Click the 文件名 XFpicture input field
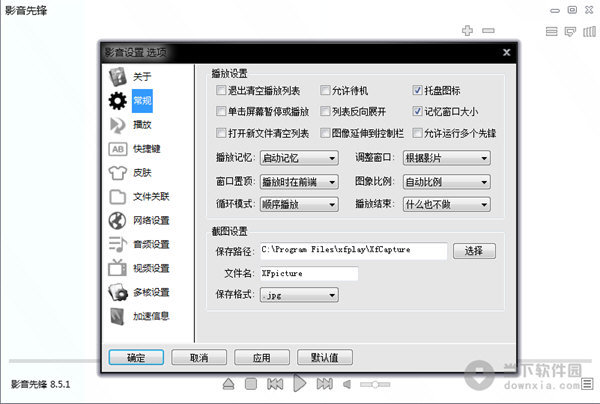This screenshot has height=404, width=600. (309, 274)
